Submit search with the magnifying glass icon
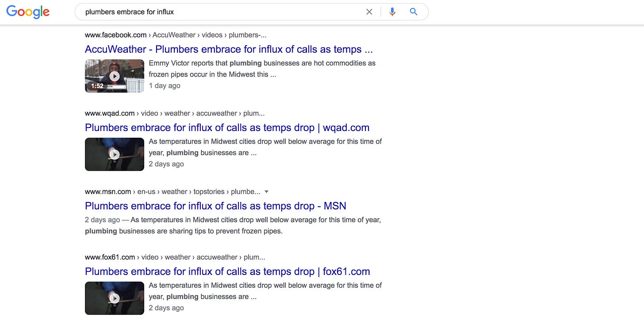 414,12
